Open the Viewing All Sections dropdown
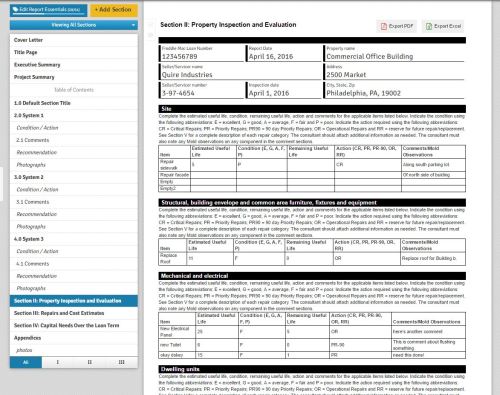500x395 pixels. 74,25
